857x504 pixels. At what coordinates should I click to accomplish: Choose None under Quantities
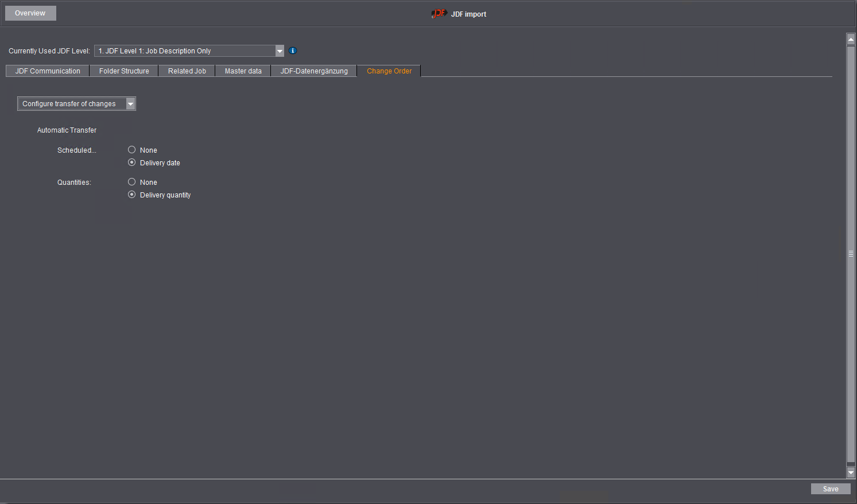coord(131,181)
